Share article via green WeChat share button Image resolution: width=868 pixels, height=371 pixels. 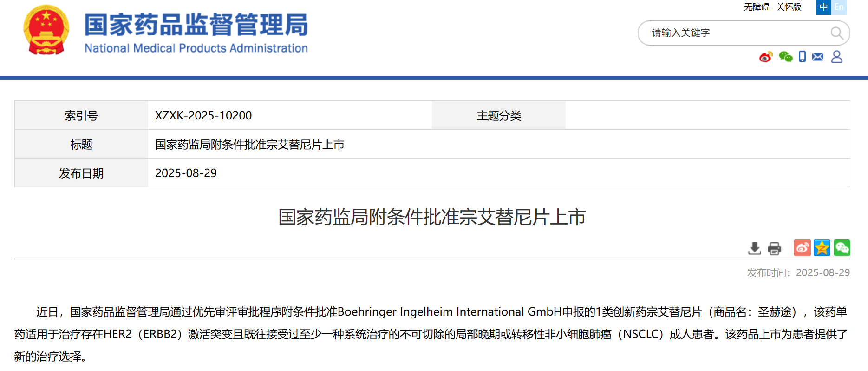(x=842, y=248)
